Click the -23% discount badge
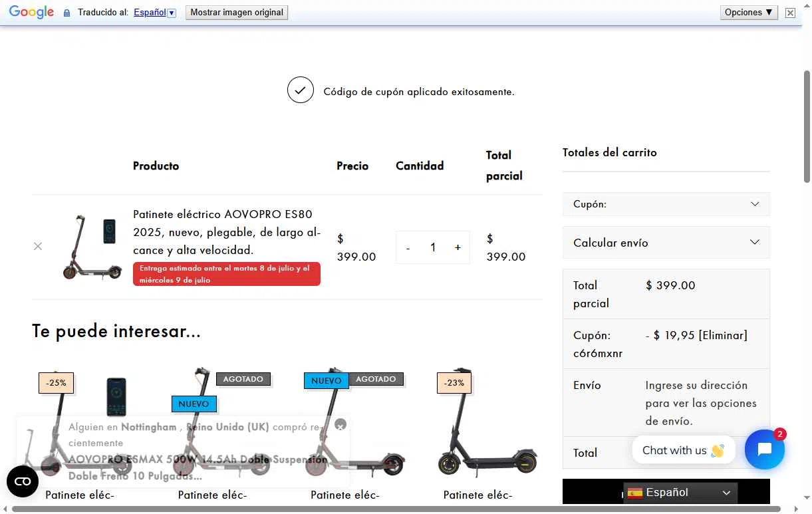The image size is (812, 514). pyautogui.click(x=454, y=383)
